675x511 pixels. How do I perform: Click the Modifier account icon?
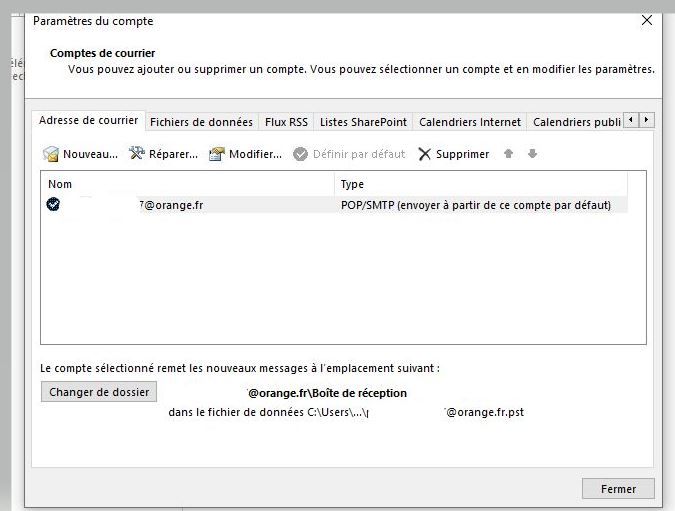tap(217, 154)
